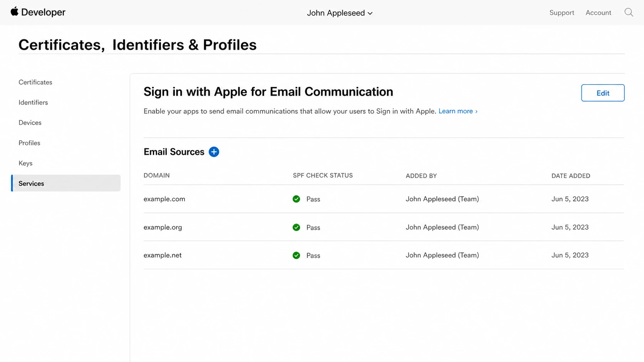Click the Pass status text for example.org
Viewport: 644px width, 362px height.
tap(313, 228)
